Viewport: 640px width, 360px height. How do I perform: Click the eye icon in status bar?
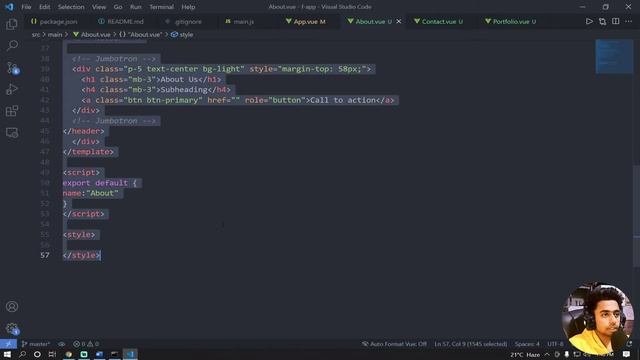pyautogui.click(x=62, y=344)
